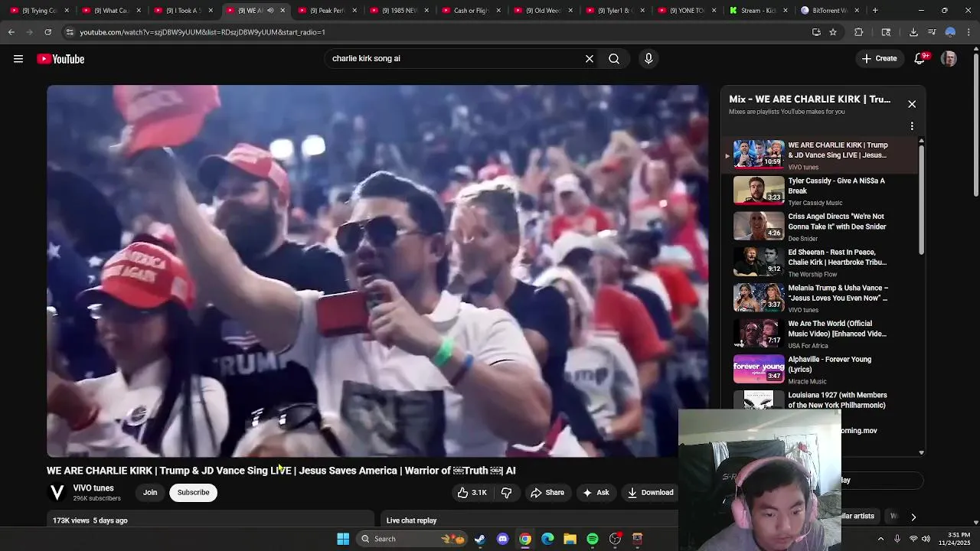Play Criss Angel Dee Snider video
This screenshot has height=551, width=980.
click(818, 227)
